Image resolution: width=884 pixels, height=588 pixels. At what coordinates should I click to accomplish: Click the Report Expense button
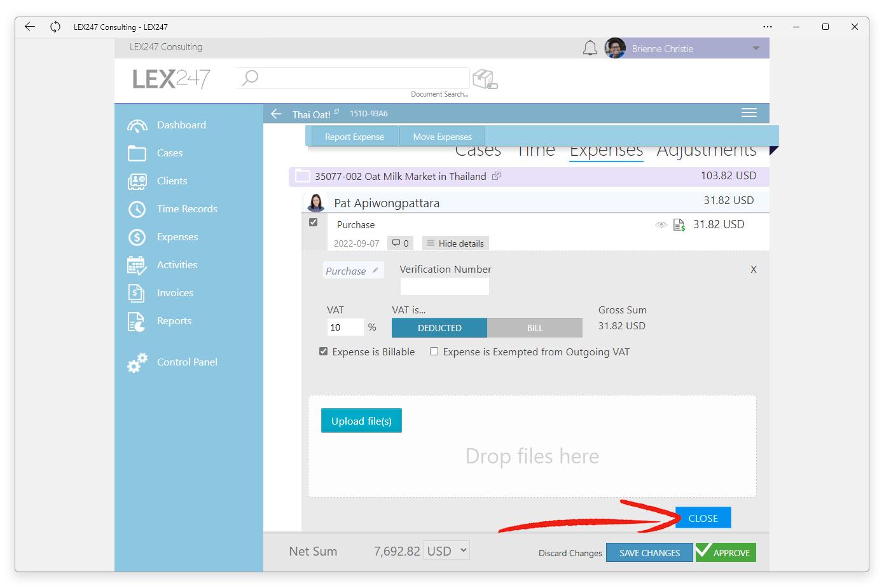point(354,137)
